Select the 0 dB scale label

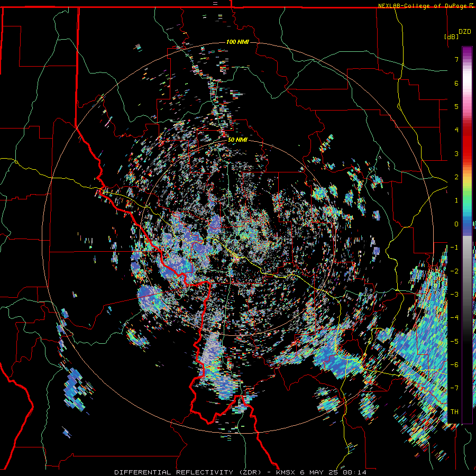tap(456, 224)
